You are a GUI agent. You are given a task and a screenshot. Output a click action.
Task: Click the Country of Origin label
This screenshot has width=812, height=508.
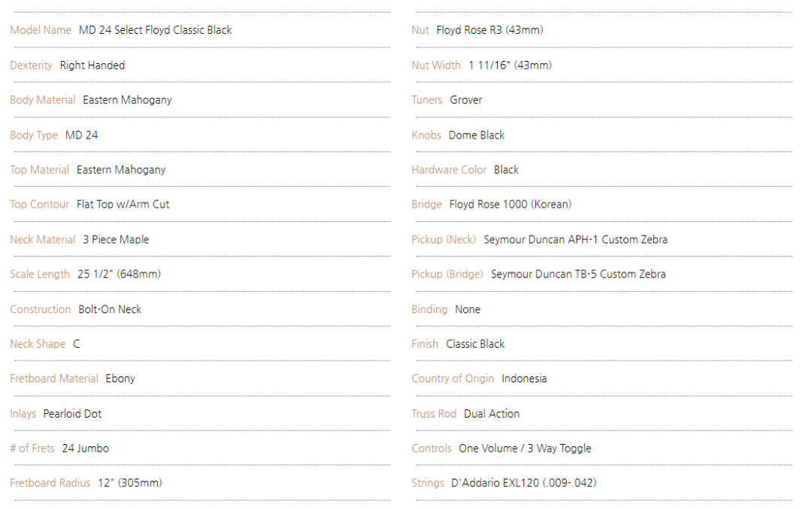point(453,379)
